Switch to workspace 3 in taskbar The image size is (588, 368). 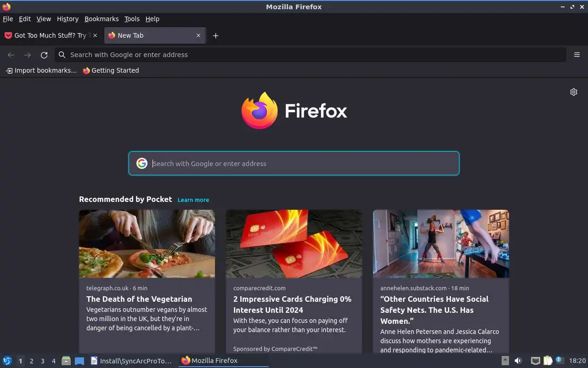(x=42, y=361)
